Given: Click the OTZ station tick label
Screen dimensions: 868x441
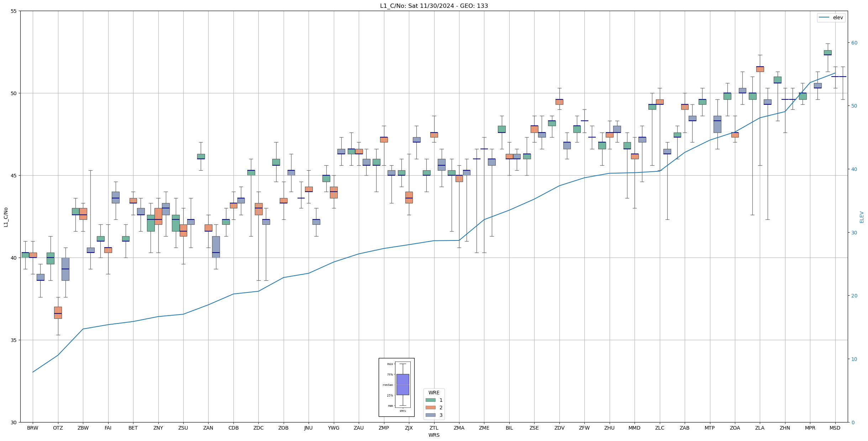Looking at the screenshot, I should 58,428.
